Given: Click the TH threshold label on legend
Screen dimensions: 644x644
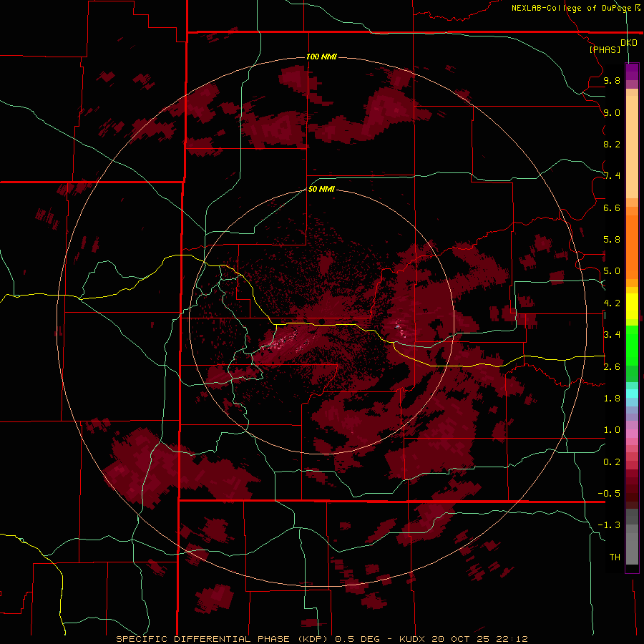Looking at the screenshot, I should pyautogui.click(x=615, y=557).
